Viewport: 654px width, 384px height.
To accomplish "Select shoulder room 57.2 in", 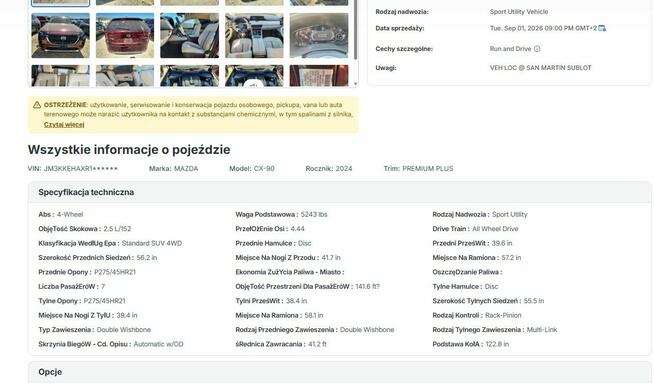I will click(x=511, y=258).
